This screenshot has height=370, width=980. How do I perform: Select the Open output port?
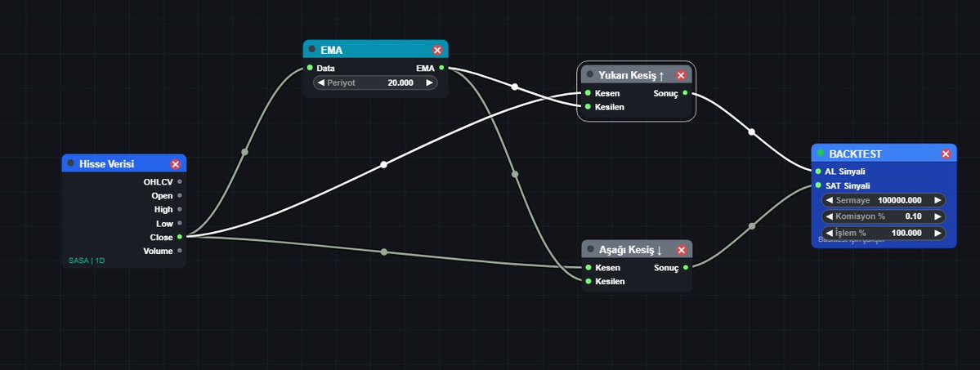click(x=180, y=196)
